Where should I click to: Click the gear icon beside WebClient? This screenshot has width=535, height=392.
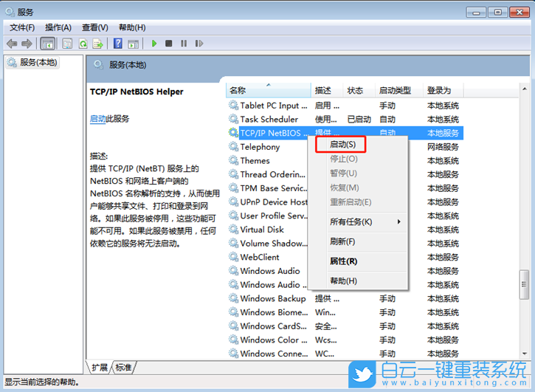pos(233,257)
